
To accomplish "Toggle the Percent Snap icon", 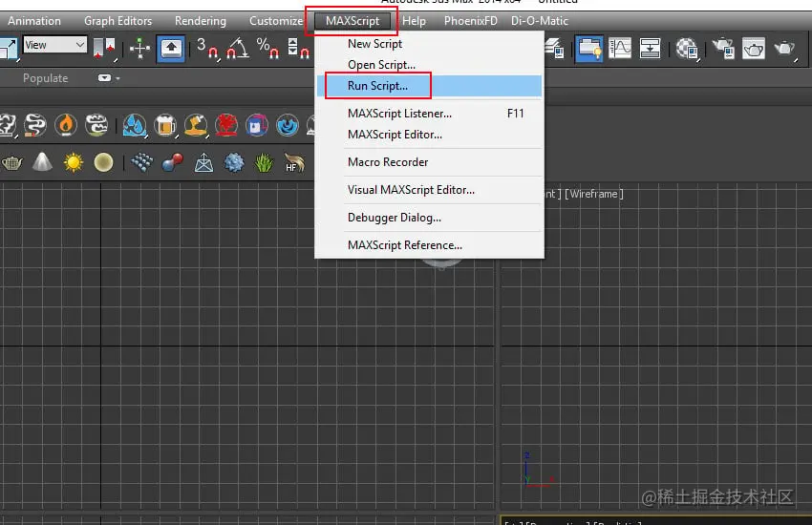I will tap(267, 48).
